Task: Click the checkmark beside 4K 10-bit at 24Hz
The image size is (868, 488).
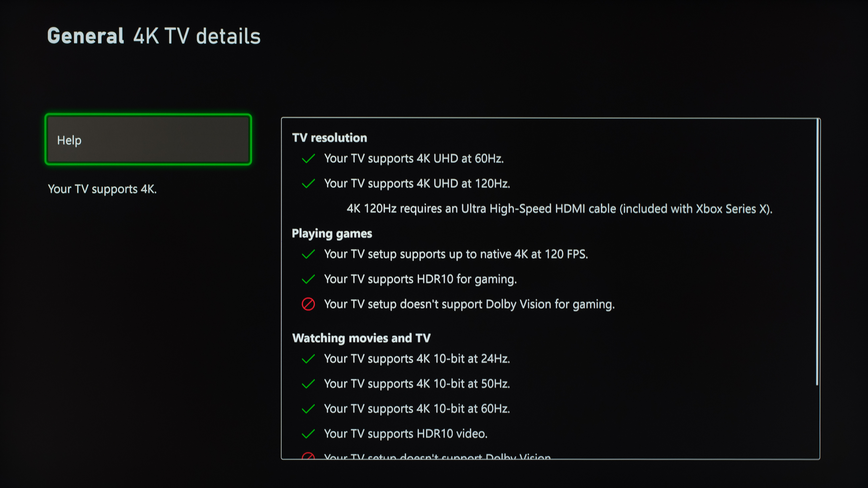Action: click(x=308, y=359)
